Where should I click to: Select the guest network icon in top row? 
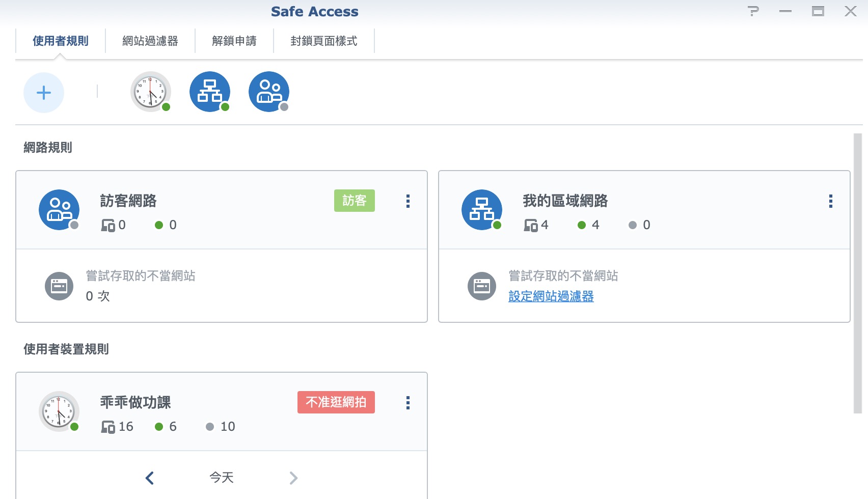[x=268, y=92]
